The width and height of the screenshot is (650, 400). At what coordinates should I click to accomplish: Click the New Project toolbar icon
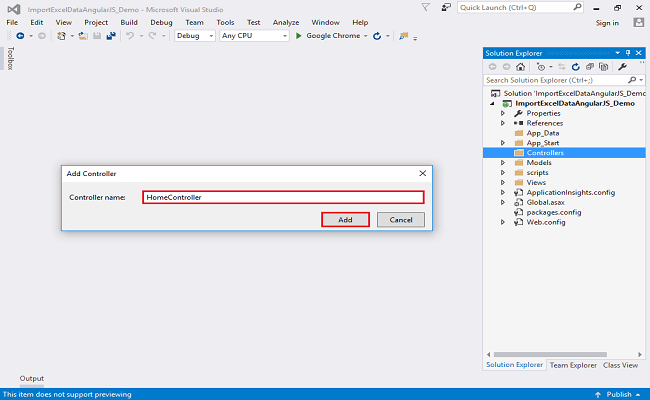pos(61,36)
